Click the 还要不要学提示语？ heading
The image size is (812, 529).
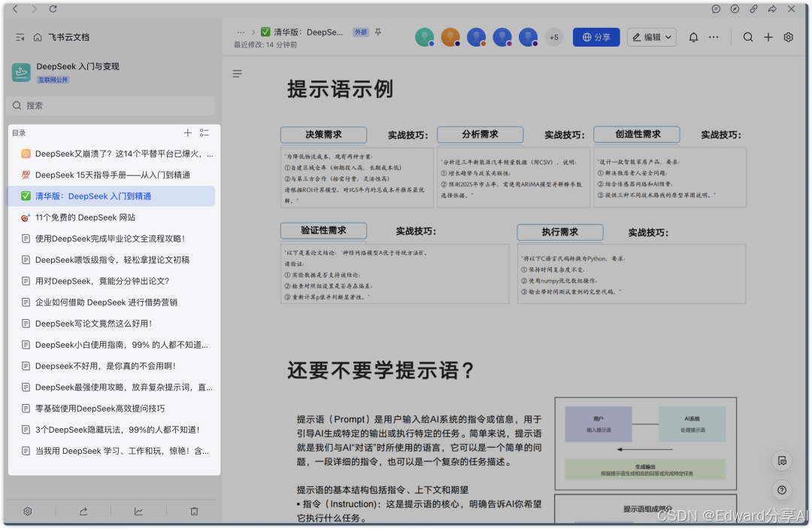pos(380,370)
